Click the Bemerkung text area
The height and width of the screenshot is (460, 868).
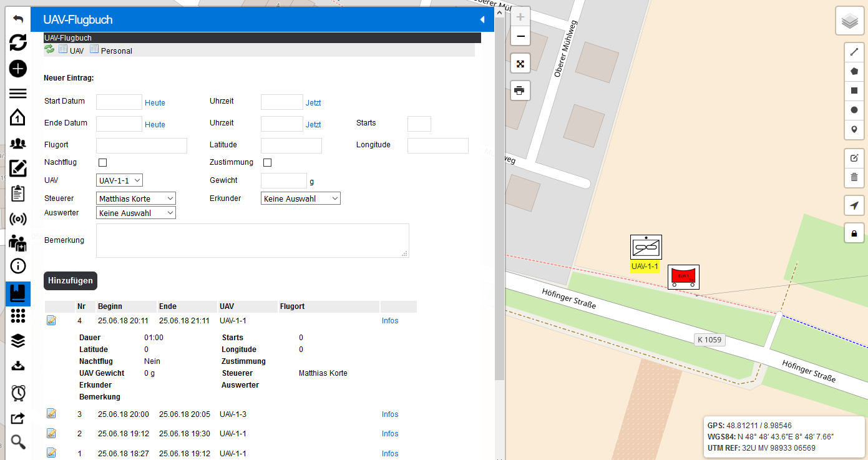tap(252, 240)
